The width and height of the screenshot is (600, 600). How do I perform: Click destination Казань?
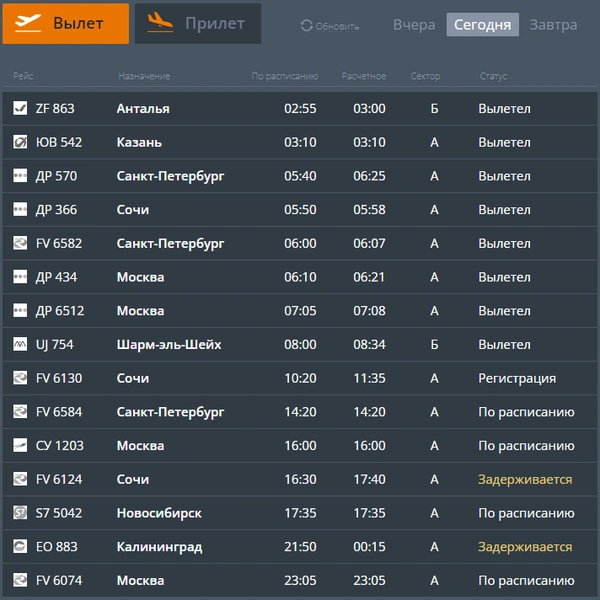click(x=139, y=142)
